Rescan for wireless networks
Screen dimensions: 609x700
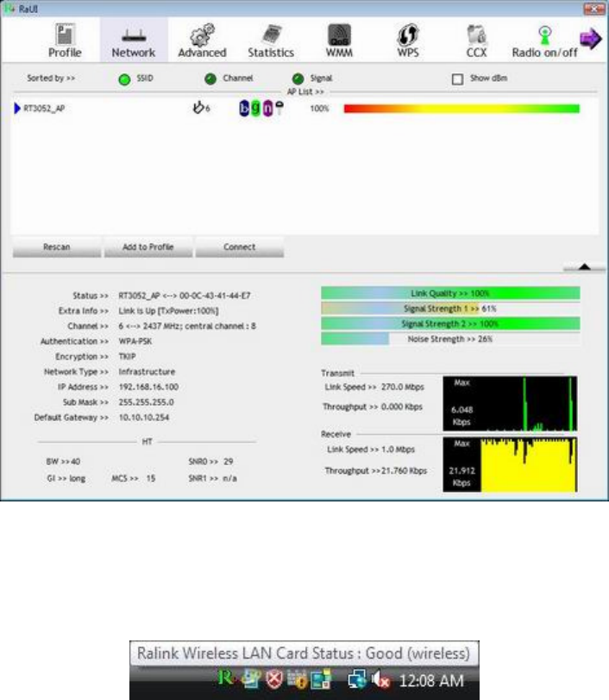(57, 247)
